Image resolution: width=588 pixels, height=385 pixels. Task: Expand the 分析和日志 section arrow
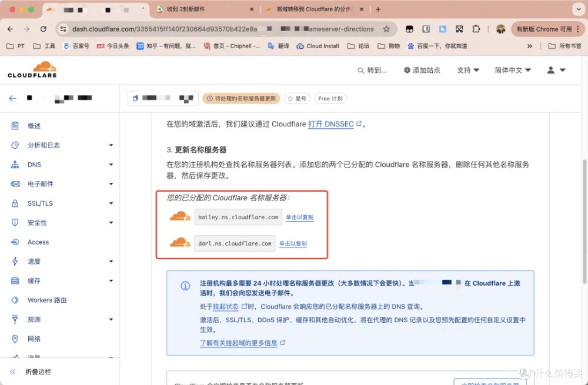coord(111,145)
